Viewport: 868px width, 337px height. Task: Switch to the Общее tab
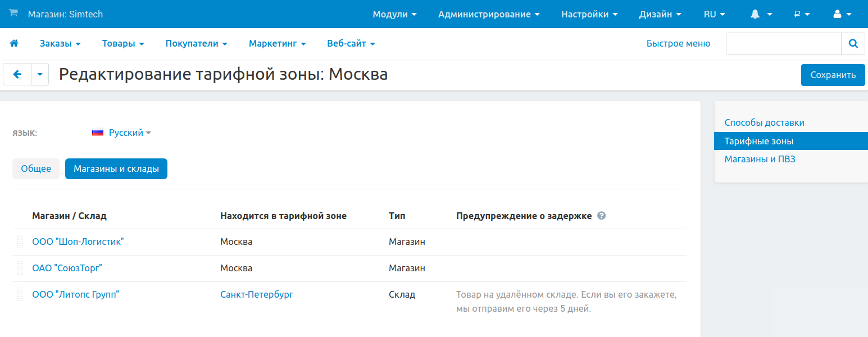[x=36, y=168]
